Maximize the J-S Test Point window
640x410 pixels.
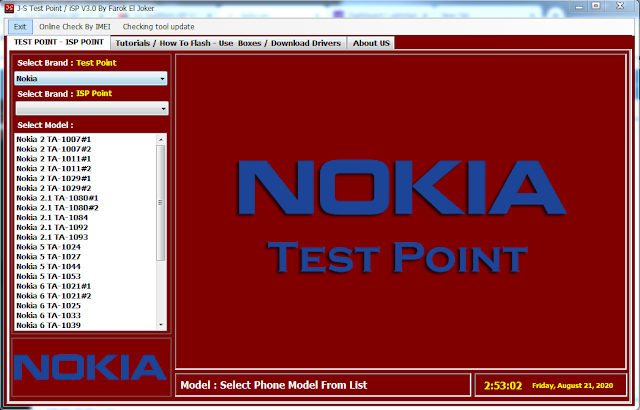pos(596,7)
